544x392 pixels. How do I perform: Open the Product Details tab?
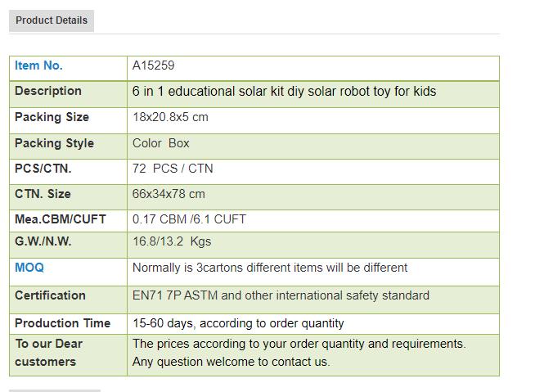pos(52,20)
